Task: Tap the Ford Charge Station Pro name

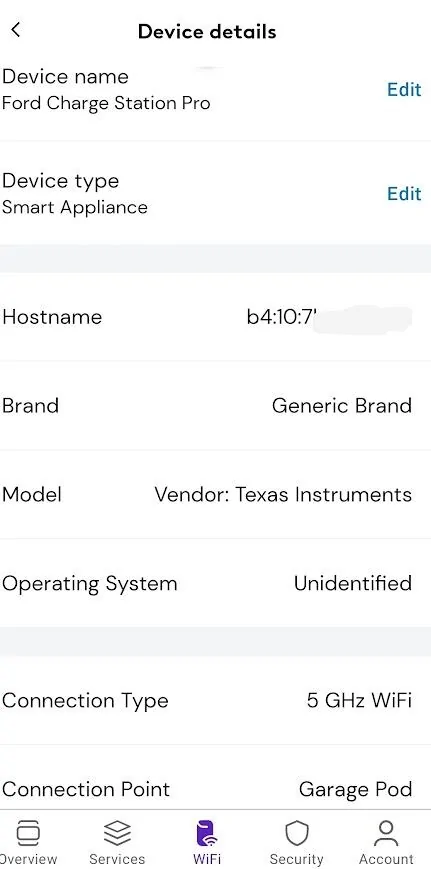Action: (x=106, y=103)
